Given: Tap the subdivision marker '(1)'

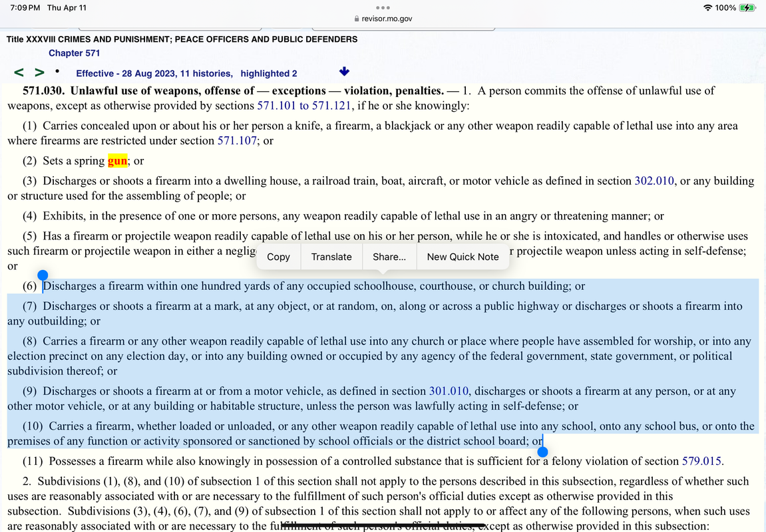Looking at the screenshot, I should tap(29, 126).
